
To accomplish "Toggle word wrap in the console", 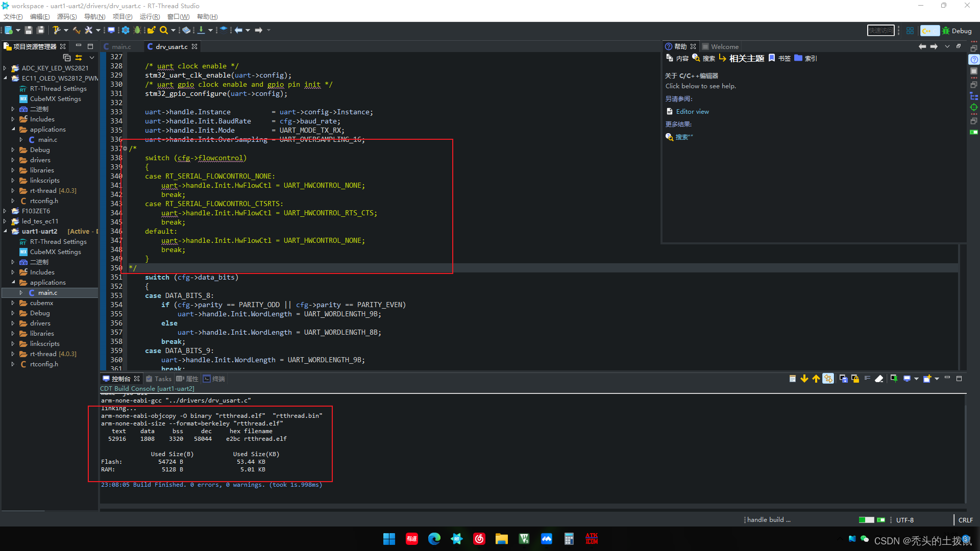I will [867, 379].
